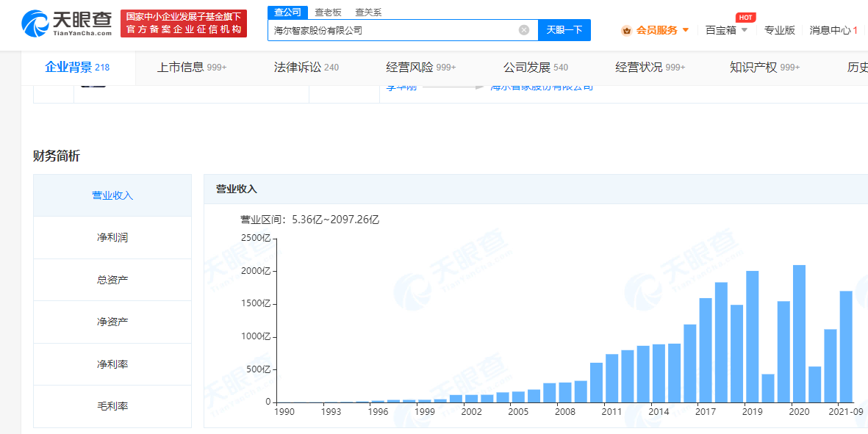The width and height of the screenshot is (868, 434).
Task: Expand the 会员服务 dropdown arrow
Action: (x=686, y=30)
